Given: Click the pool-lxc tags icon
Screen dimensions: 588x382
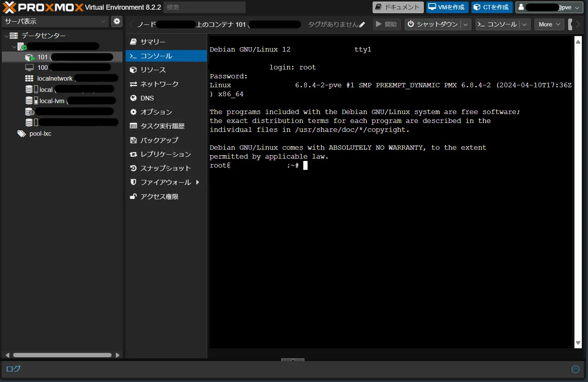Looking at the screenshot, I should [21, 134].
